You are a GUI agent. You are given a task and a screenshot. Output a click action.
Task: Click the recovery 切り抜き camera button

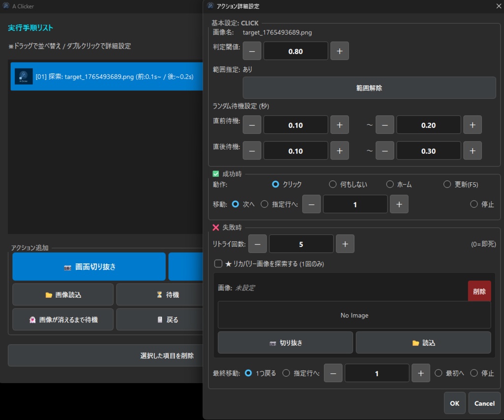click(285, 343)
